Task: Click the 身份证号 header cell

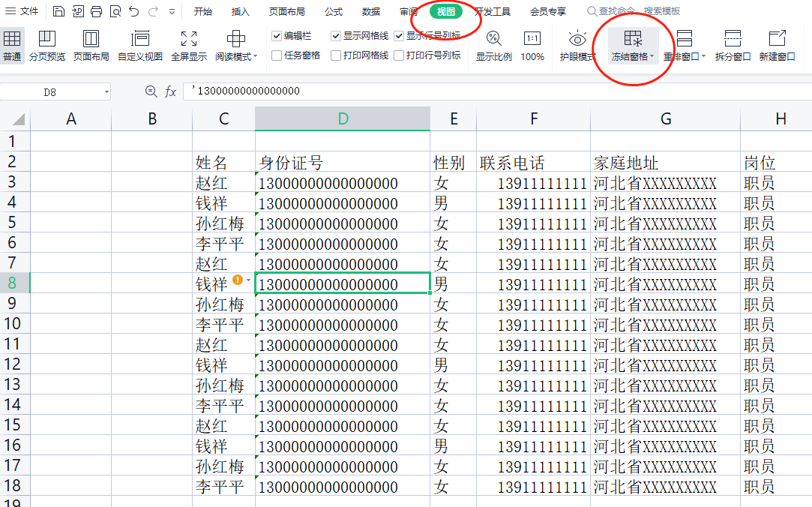Action: tap(343, 162)
